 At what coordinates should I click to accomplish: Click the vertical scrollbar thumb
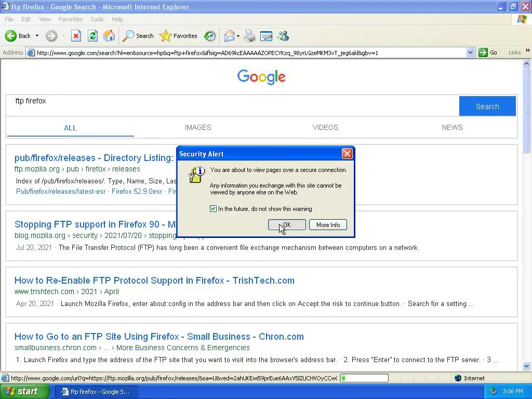tap(527, 110)
